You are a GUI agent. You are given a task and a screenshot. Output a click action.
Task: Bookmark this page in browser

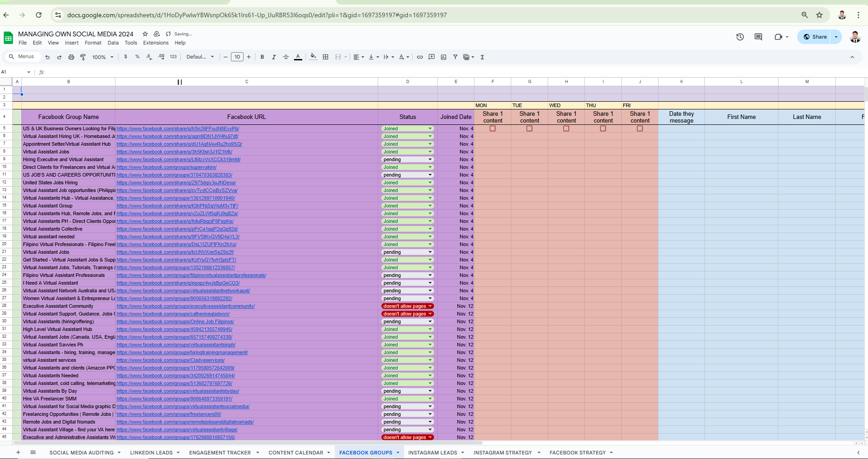pyautogui.click(x=819, y=15)
